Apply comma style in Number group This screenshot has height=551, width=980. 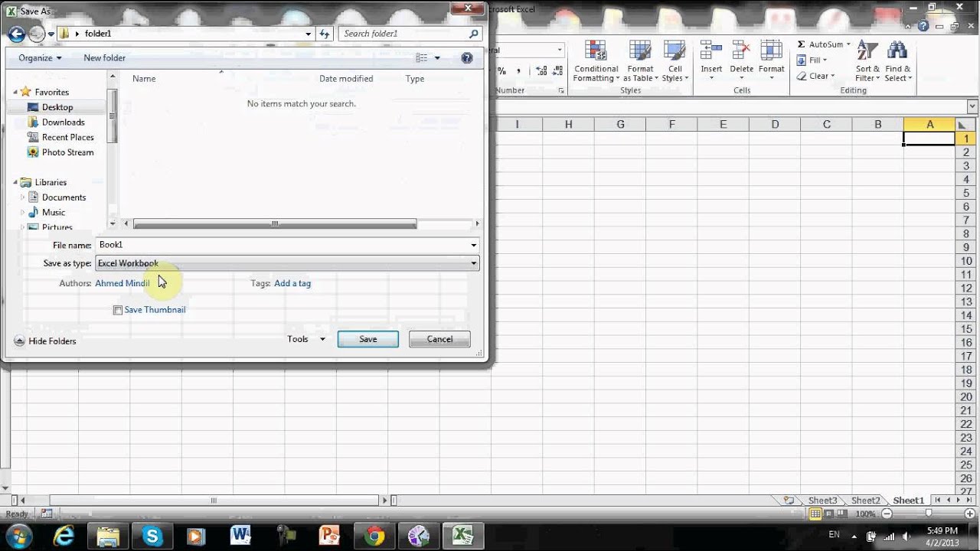[518, 70]
